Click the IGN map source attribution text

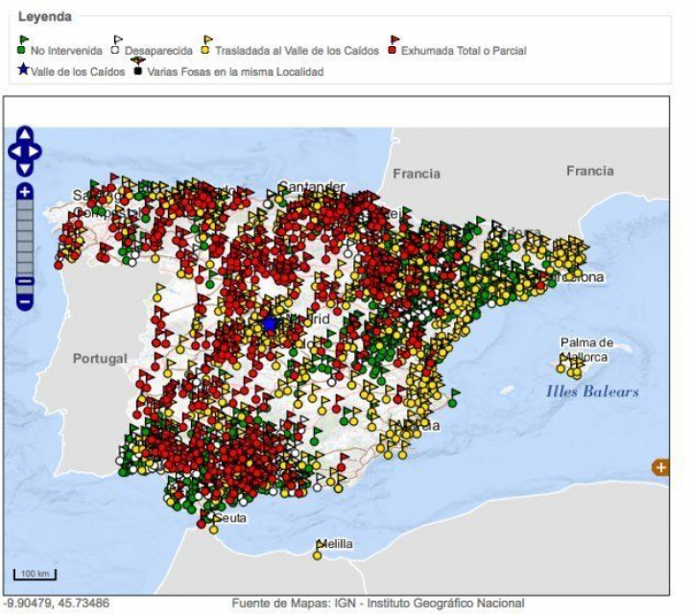pyautogui.click(x=378, y=603)
